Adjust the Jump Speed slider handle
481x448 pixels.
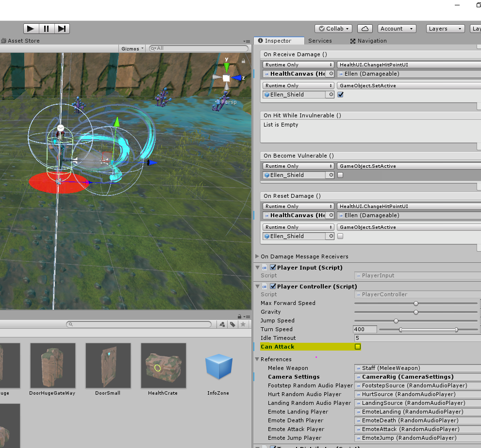point(396,321)
